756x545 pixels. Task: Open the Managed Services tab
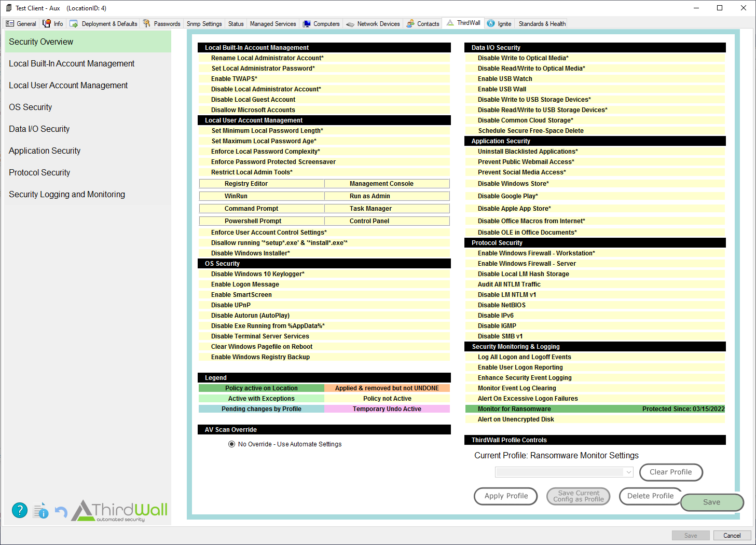coord(273,24)
